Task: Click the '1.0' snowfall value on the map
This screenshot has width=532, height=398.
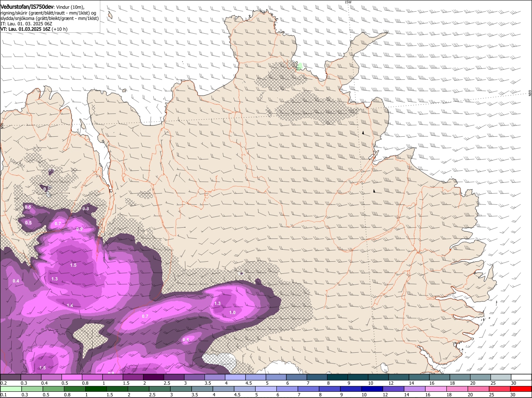Action: point(232,312)
